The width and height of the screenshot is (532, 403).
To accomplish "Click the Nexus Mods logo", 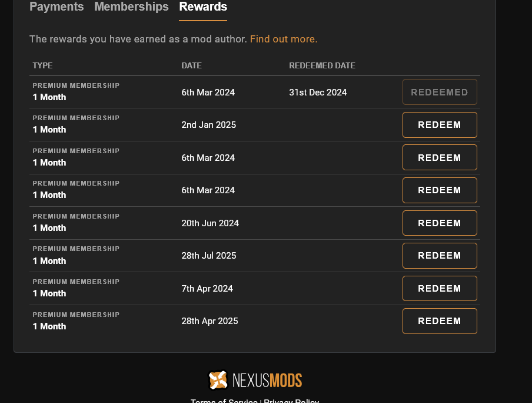I will pos(255,380).
